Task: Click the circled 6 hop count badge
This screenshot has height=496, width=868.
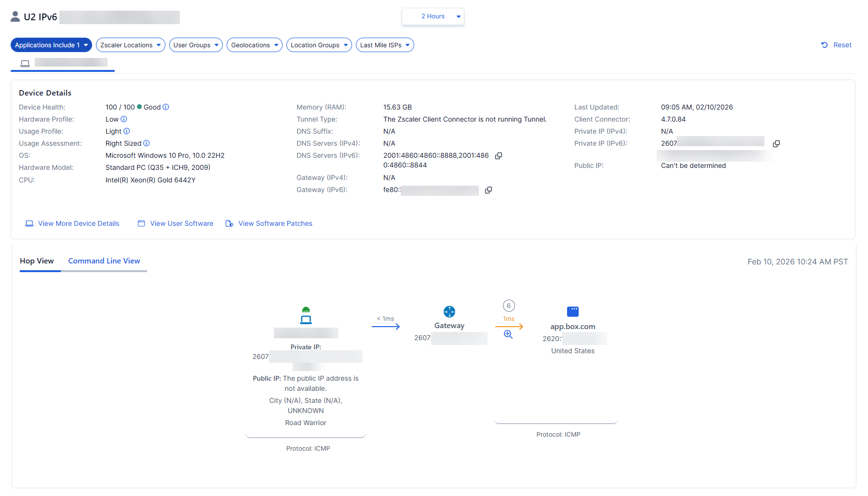Action: (x=509, y=305)
